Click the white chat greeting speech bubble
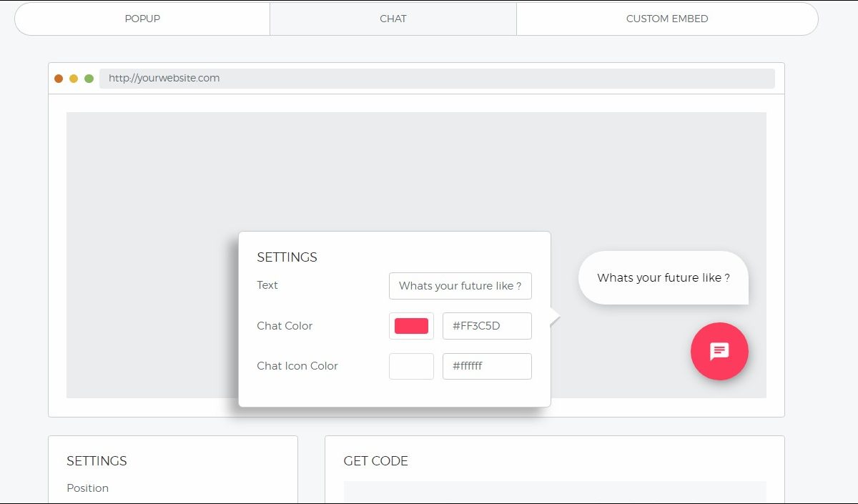The image size is (858, 504). [x=663, y=277]
